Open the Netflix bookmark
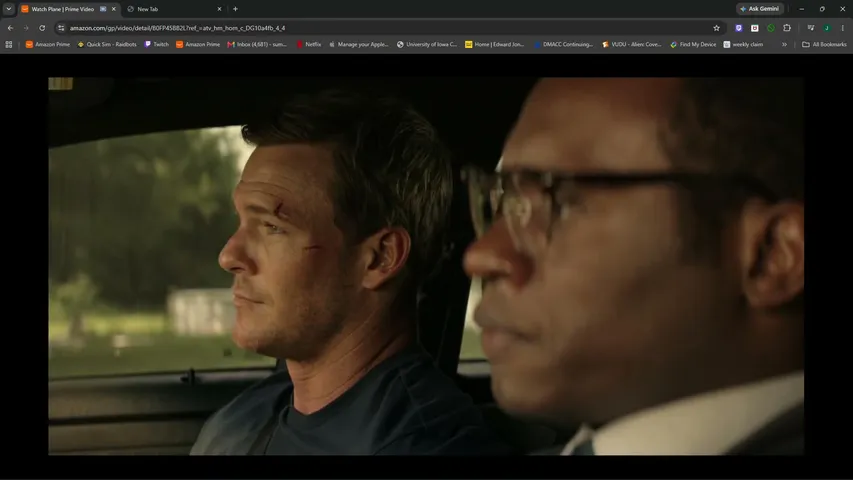The height and width of the screenshot is (480, 853). pyautogui.click(x=308, y=44)
